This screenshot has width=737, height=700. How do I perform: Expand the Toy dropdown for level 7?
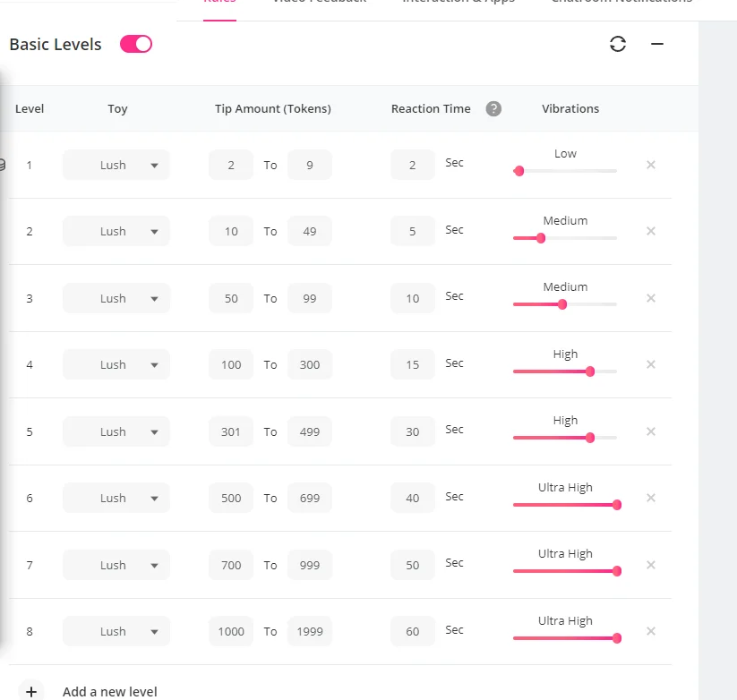point(116,565)
